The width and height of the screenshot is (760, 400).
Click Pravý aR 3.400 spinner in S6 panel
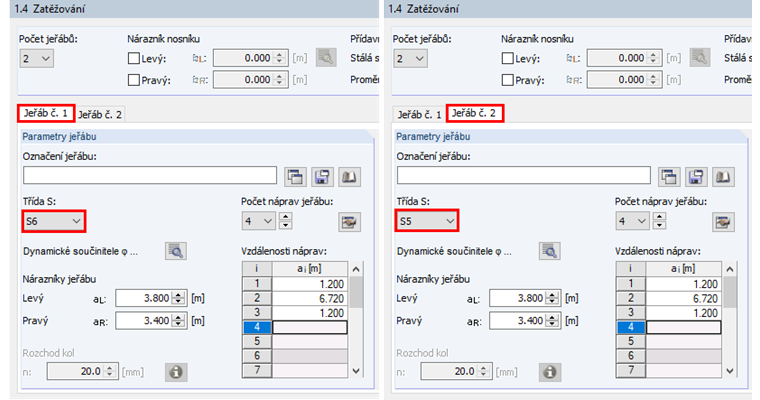coord(179,320)
